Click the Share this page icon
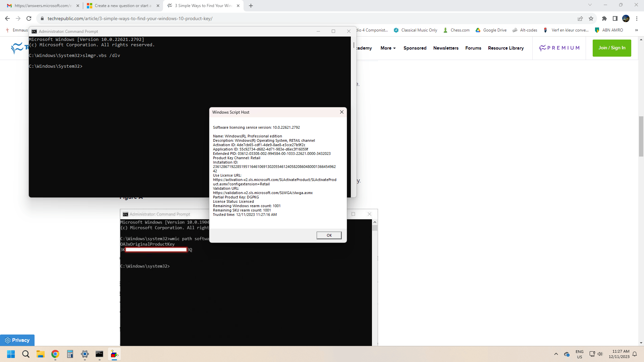 (580, 18)
